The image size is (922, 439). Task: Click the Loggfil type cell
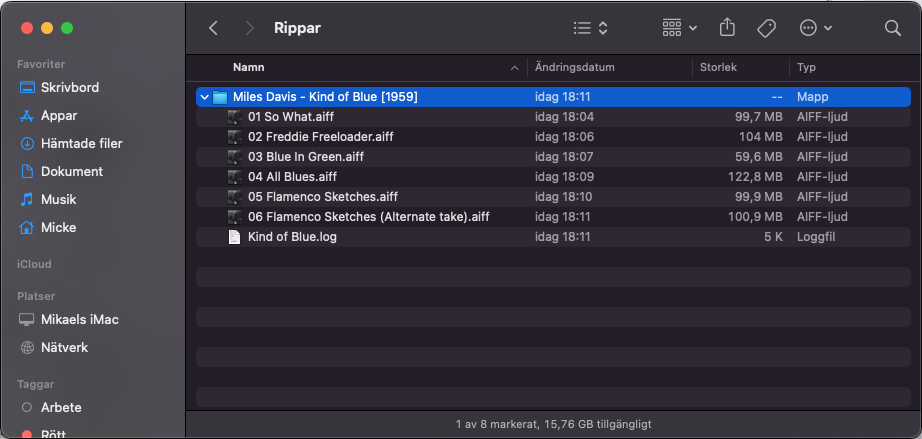816,237
